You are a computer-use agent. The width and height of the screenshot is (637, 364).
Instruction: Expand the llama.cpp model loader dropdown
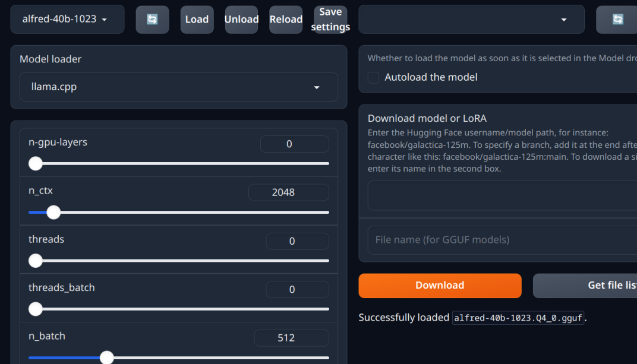click(178, 87)
